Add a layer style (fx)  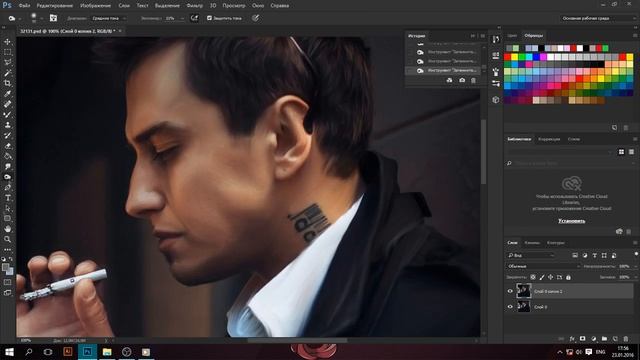572,339
